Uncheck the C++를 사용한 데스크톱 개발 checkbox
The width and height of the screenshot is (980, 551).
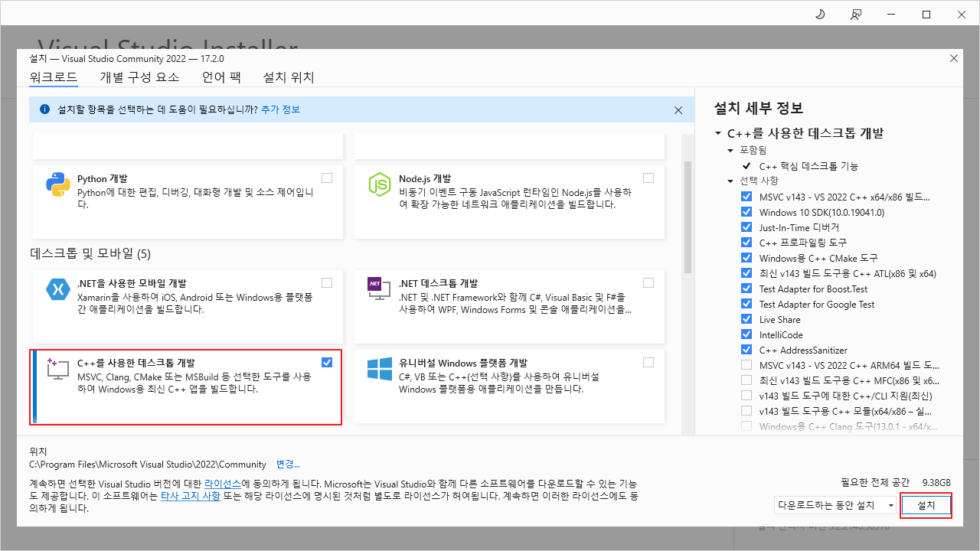click(327, 362)
